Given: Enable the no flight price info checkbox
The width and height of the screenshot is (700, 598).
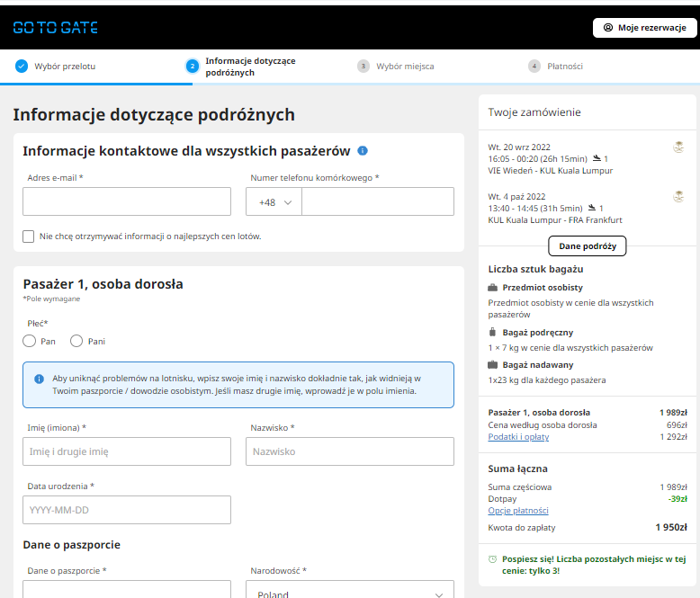Looking at the screenshot, I should 28,237.
